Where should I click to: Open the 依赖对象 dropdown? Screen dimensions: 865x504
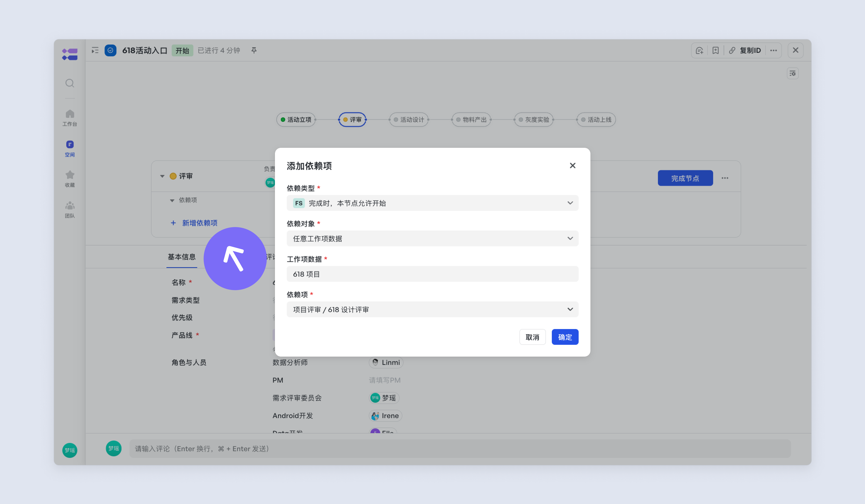coord(432,238)
